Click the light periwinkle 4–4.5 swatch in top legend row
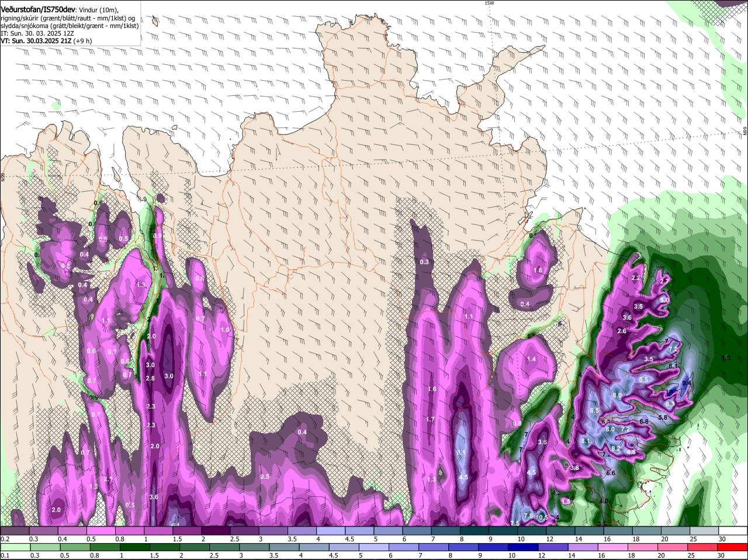 pos(330,531)
